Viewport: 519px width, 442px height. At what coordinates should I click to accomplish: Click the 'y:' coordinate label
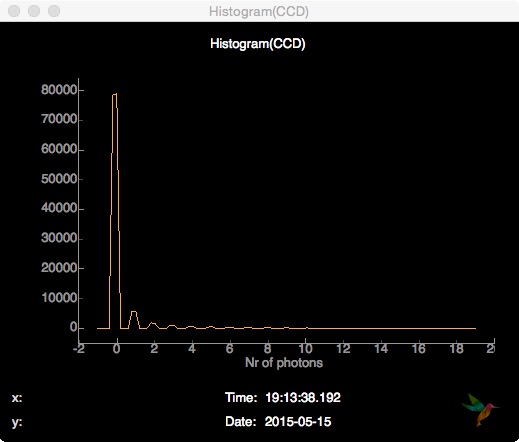coord(17,423)
